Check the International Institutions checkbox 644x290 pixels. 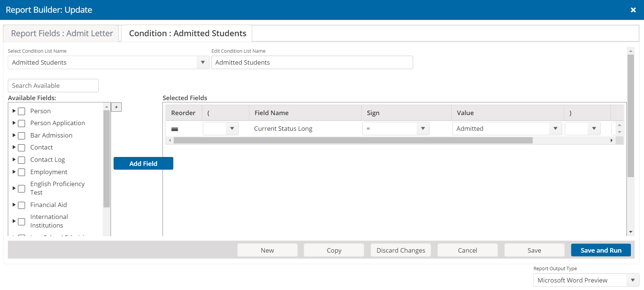pyautogui.click(x=22, y=222)
